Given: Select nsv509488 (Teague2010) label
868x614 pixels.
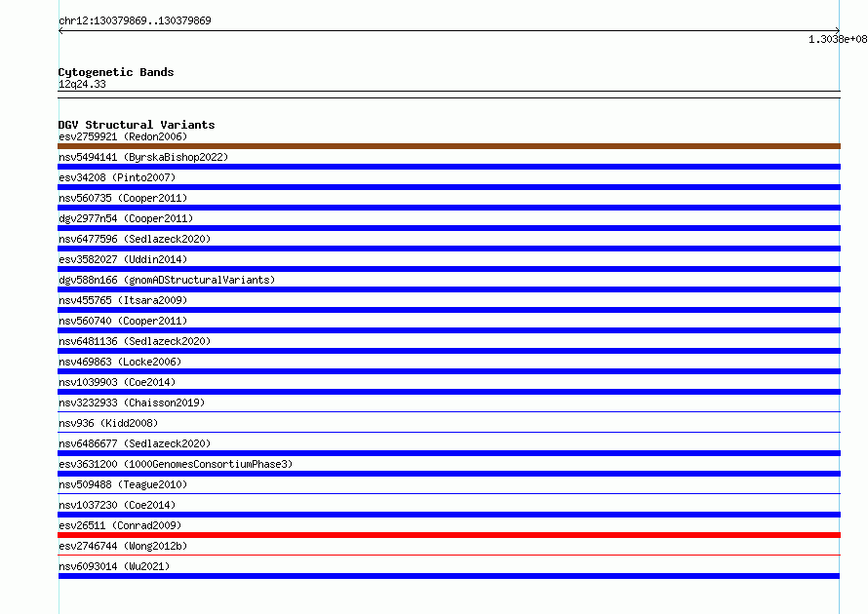Looking at the screenshot, I should coord(123,484).
